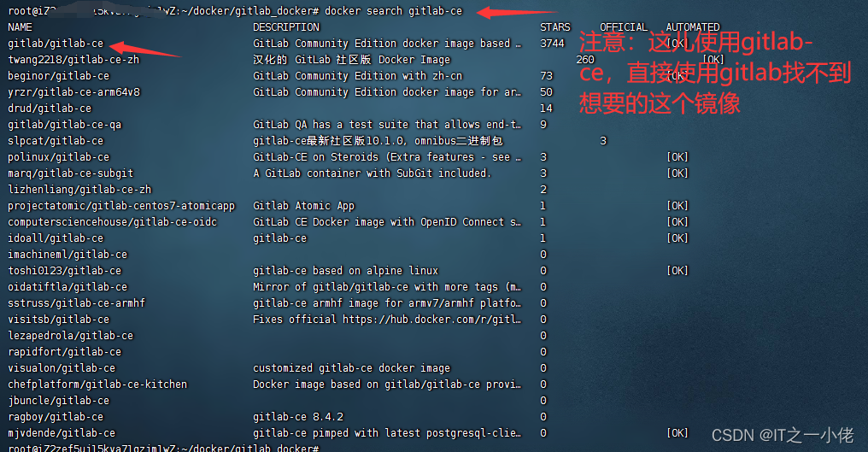Click description '汉化的 GitLab 社区版 Docker Image'
868x452 pixels.
[351, 59]
